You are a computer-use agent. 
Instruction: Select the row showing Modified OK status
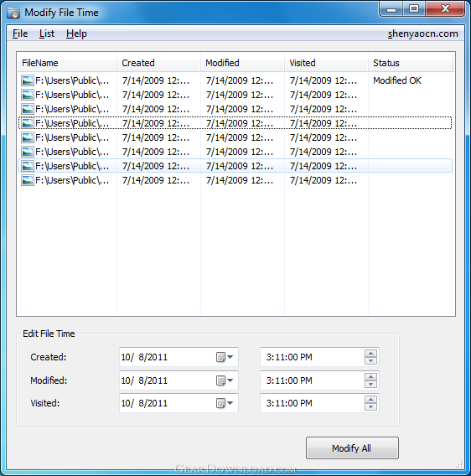click(x=235, y=80)
